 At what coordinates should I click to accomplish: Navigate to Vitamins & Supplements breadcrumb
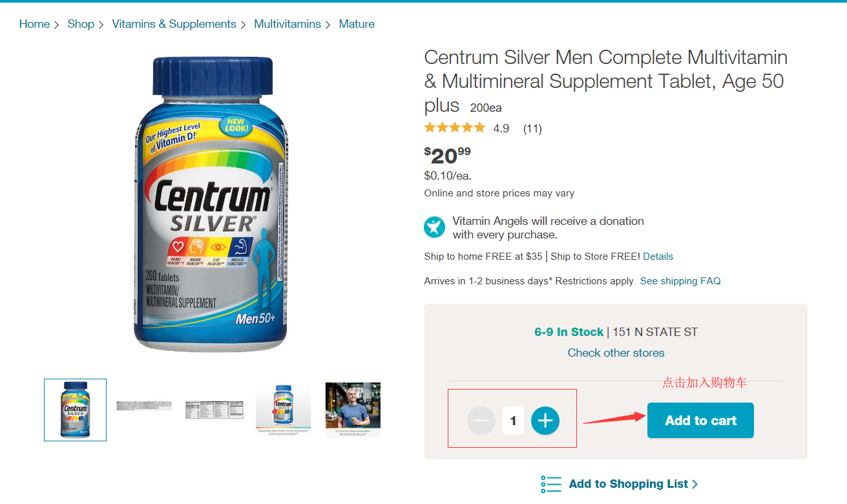click(174, 24)
